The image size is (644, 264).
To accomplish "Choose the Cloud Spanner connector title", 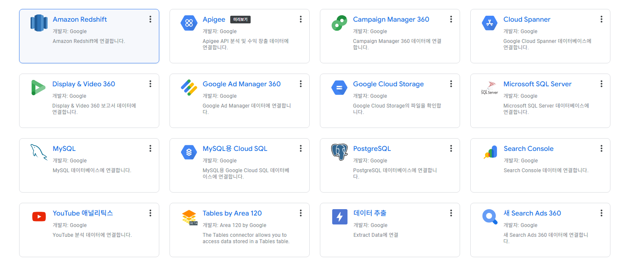I will [527, 20].
